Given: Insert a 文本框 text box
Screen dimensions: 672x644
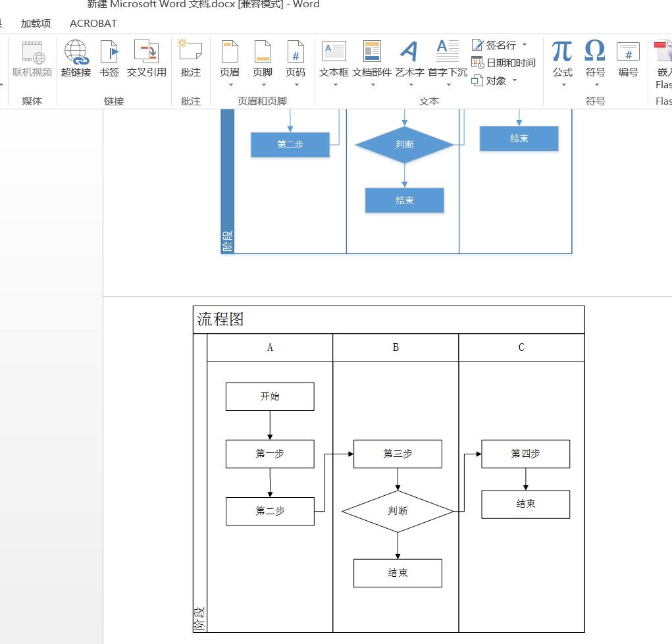Looking at the screenshot, I should tap(333, 59).
